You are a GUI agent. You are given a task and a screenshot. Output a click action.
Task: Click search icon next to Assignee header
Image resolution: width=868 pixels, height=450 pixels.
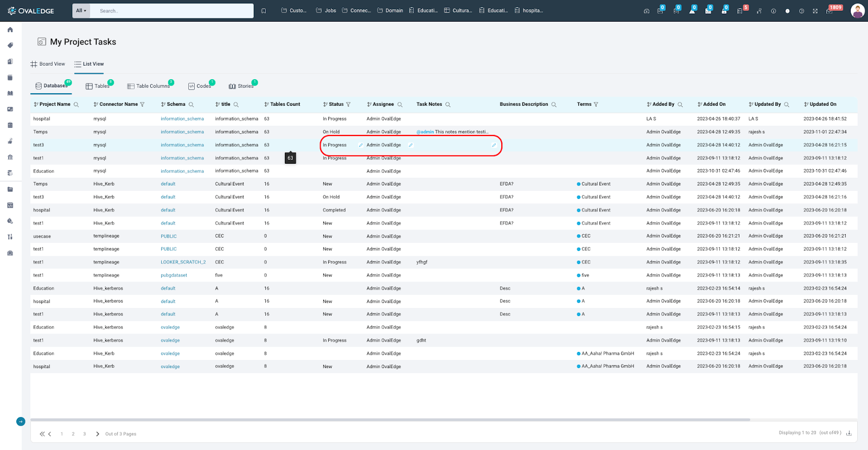400,105
